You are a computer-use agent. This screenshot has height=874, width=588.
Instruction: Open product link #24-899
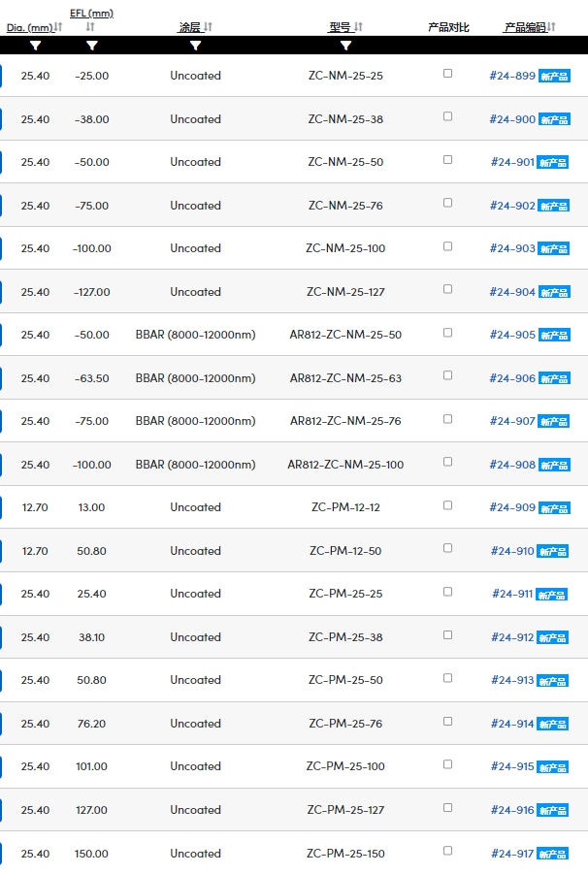pos(512,76)
